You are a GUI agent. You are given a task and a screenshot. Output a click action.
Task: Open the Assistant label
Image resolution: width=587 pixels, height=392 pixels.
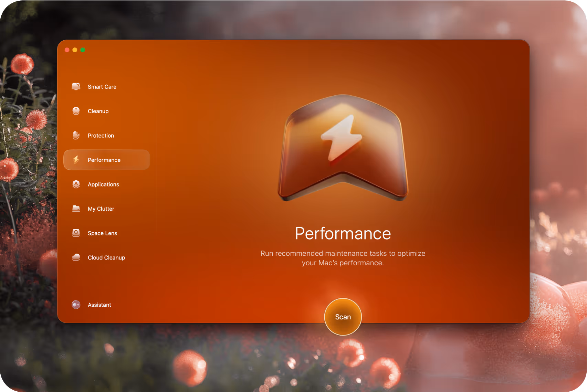click(x=99, y=305)
